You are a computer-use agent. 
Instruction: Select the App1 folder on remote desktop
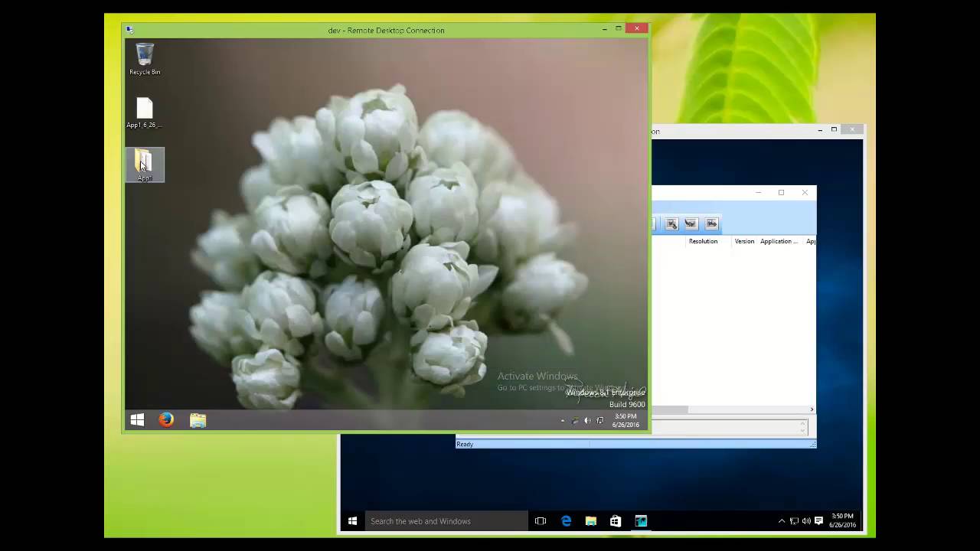click(145, 165)
